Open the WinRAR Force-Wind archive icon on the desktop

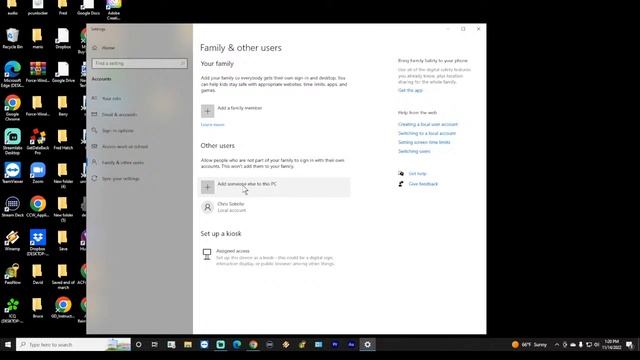tap(38, 72)
